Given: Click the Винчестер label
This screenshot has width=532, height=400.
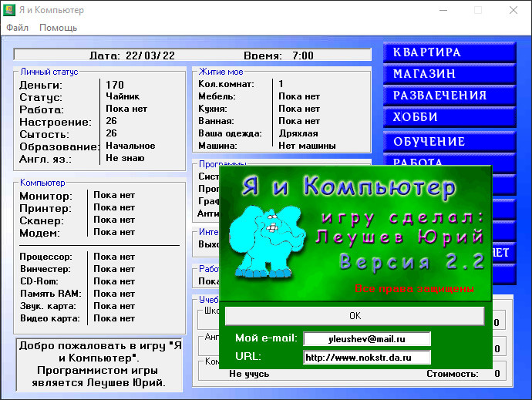Looking at the screenshot, I should [45, 269].
